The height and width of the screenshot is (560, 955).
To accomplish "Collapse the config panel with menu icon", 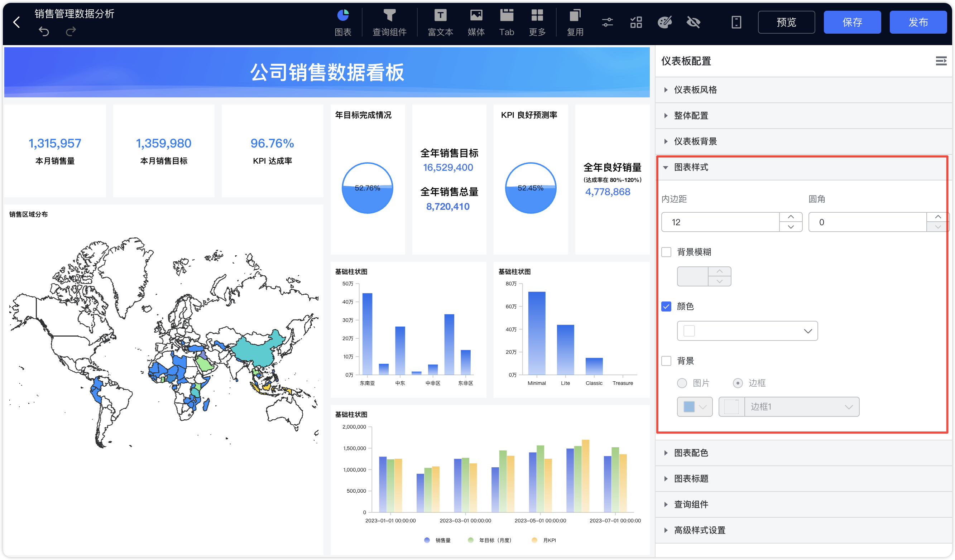I will 941,61.
